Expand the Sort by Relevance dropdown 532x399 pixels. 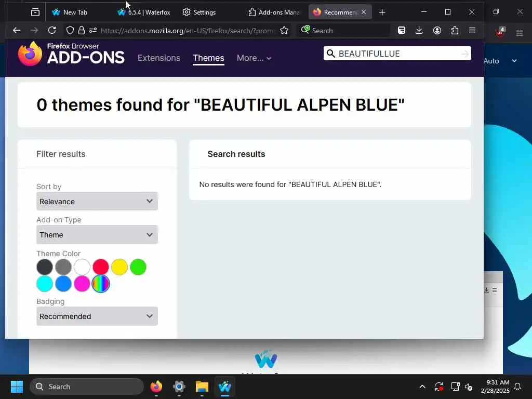[97, 201]
